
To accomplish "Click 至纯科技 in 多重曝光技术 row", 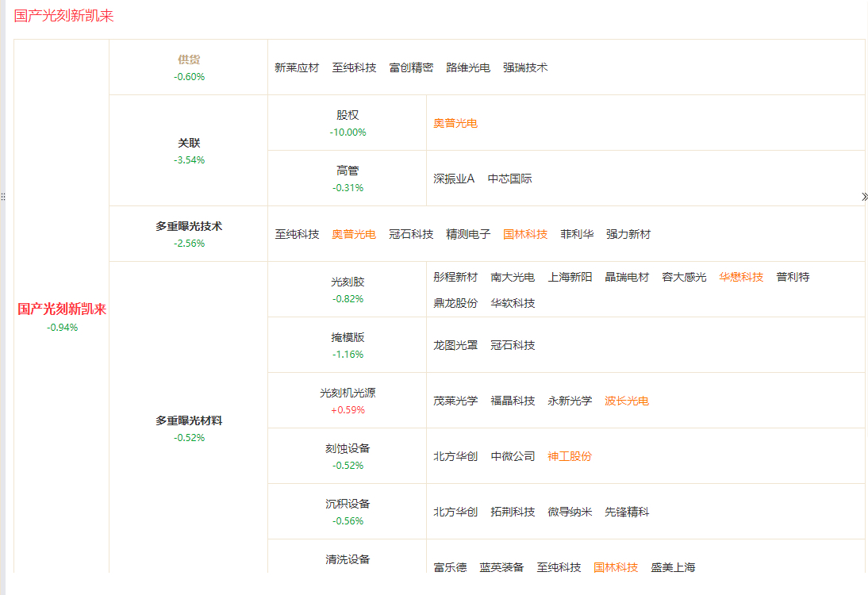I will [298, 234].
